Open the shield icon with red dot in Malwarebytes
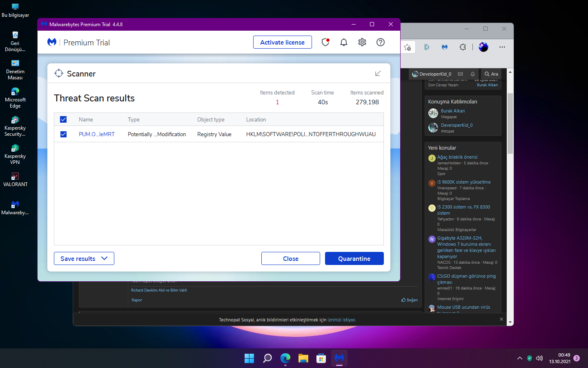Viewport: 588px width, 368px height. [x=325, y=42]
